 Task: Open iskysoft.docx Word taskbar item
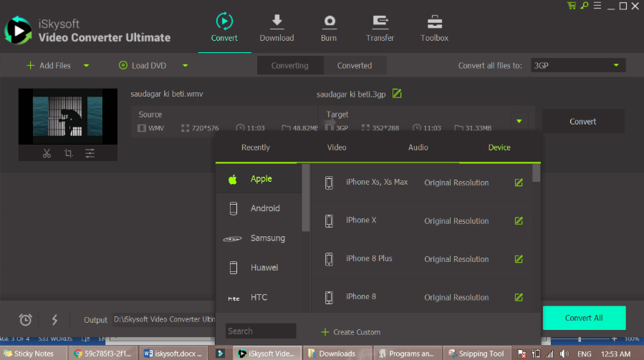pos(173,354)
